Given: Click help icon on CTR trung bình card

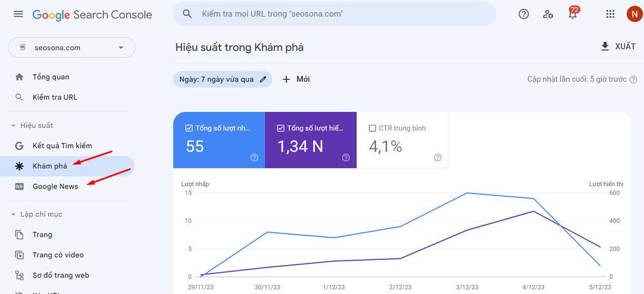Looking at the screenshot, I should [437, 158].
